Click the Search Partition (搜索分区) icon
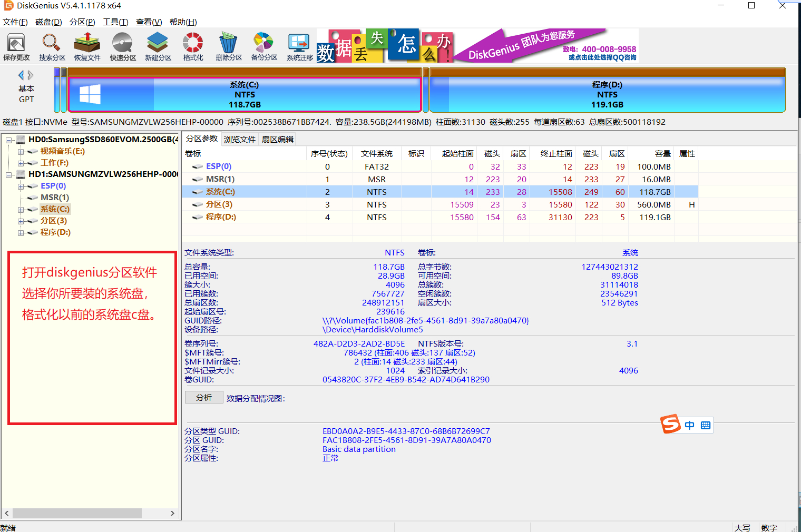801x532 pixels. pyautogui.click(x=52, y=46)
